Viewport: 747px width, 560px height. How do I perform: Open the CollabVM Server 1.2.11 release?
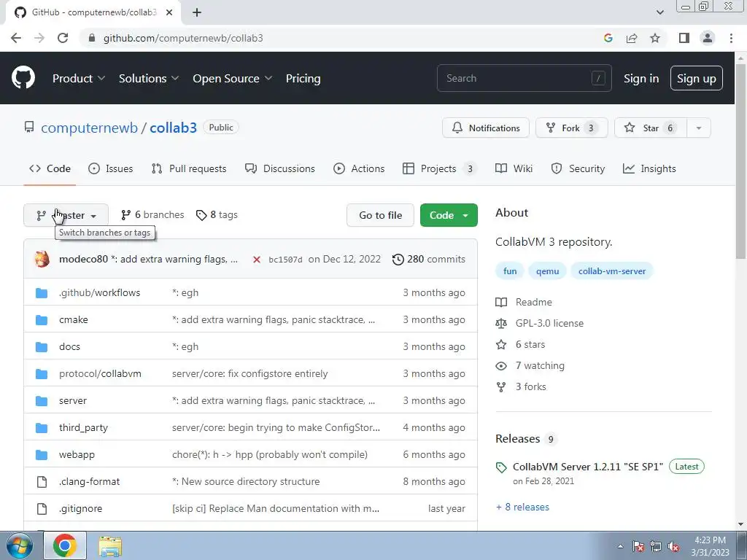coord(587,467)
